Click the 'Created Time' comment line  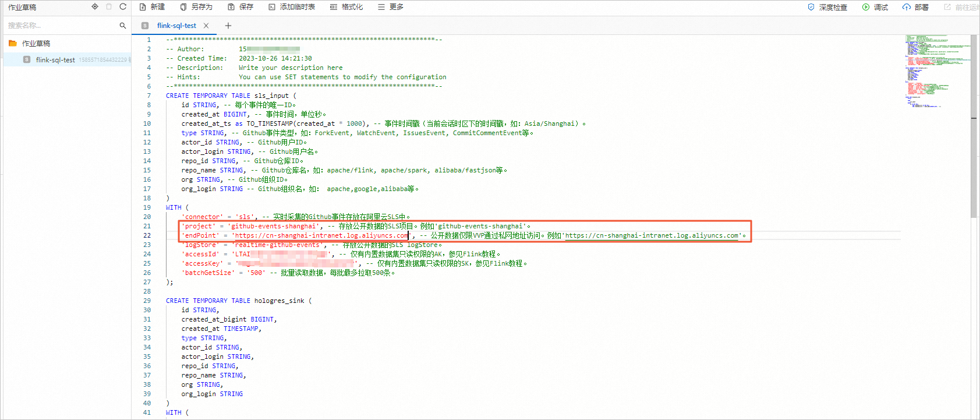[x=239, y=58]
